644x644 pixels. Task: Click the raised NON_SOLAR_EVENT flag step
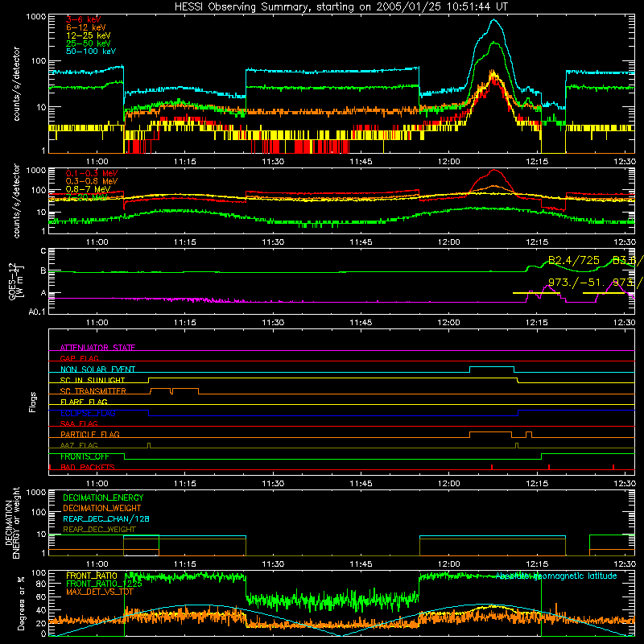point(492,367)
